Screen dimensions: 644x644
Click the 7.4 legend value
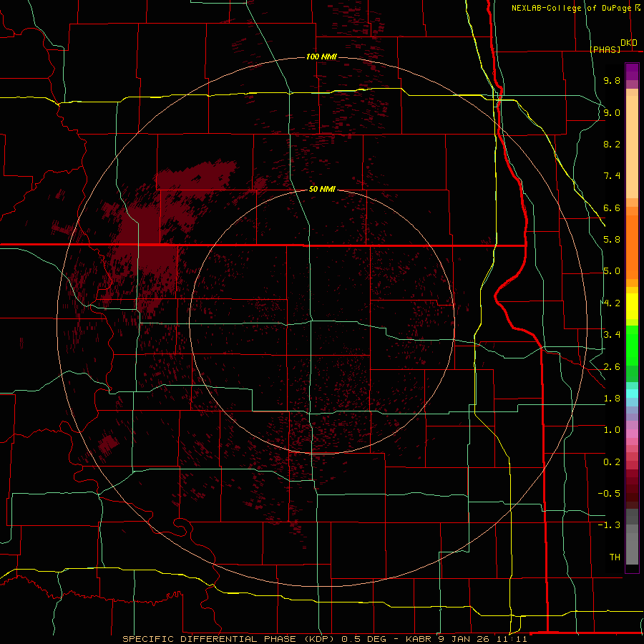pos(612,176)
